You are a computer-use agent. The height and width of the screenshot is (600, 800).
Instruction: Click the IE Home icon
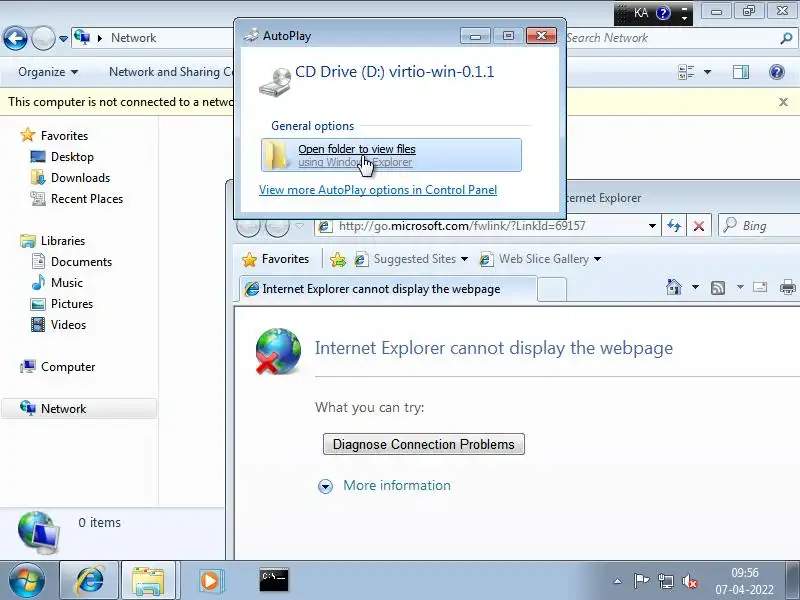tap(673, 287)
